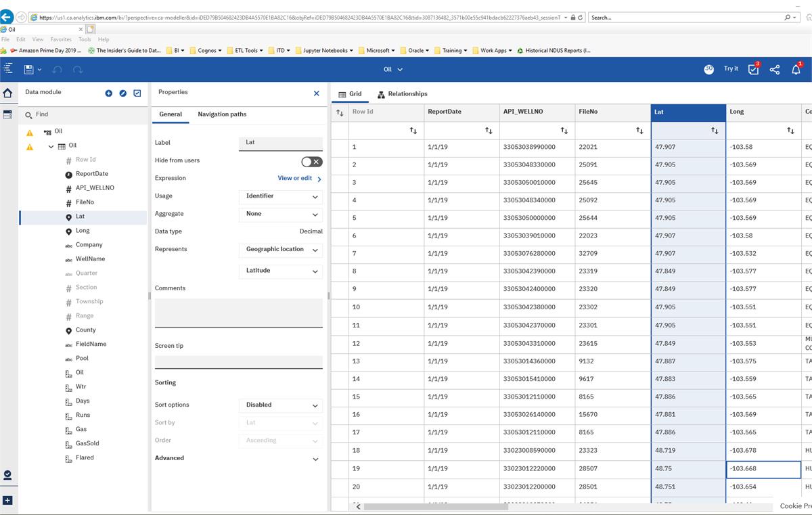This screenshot has width=812, height=515.
Task: Expand the Advanced section
Action: [238, 458]
